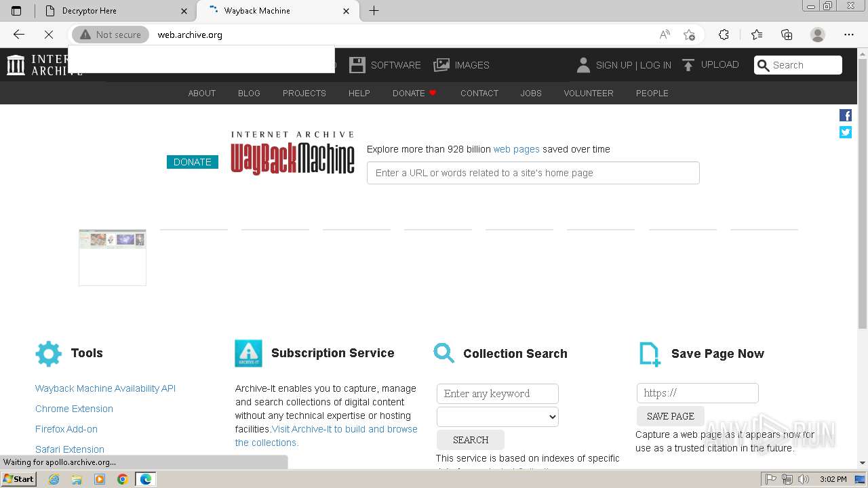This screenshot has width=868, height=488.
Task: Open the PEOPLE menu item
Action: pos(652,93)
